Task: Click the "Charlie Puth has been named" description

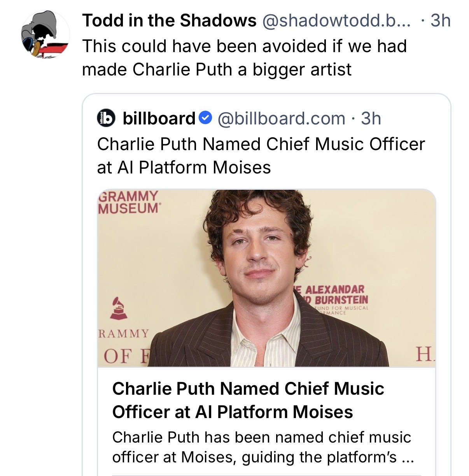Action: click(263, 447)
